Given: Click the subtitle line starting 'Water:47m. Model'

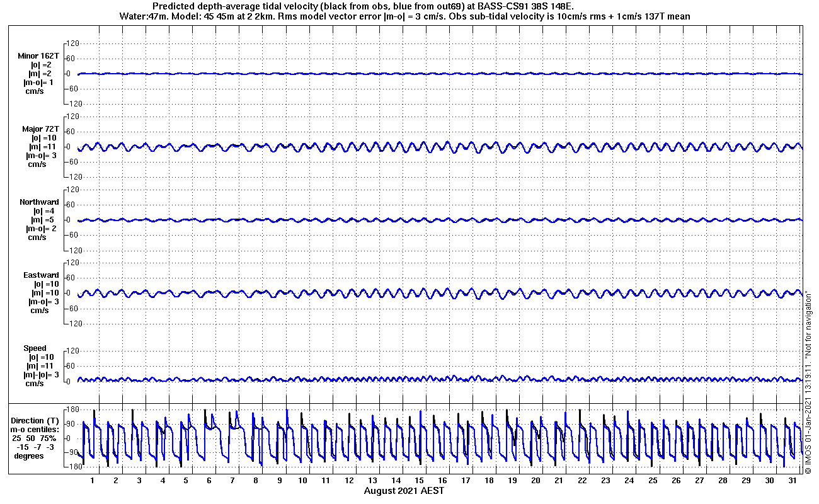Looking at the screenshot, I should 404,16.
